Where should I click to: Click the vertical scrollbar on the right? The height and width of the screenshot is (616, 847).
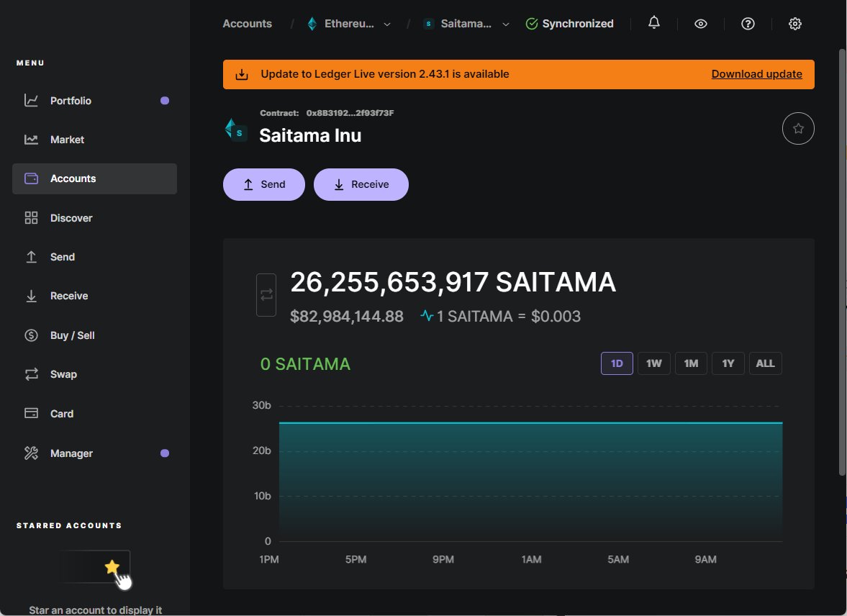coord(841,262)
